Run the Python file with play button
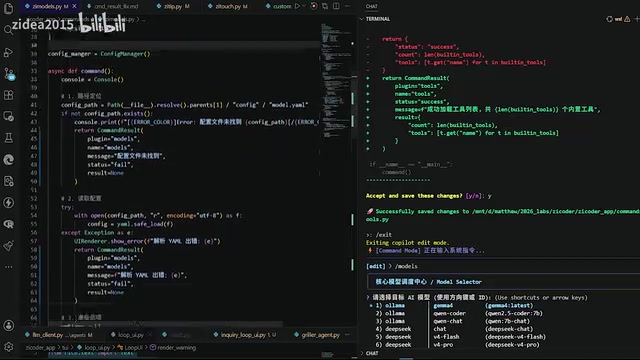Screen dimensions: 640x360 [298, 6]
